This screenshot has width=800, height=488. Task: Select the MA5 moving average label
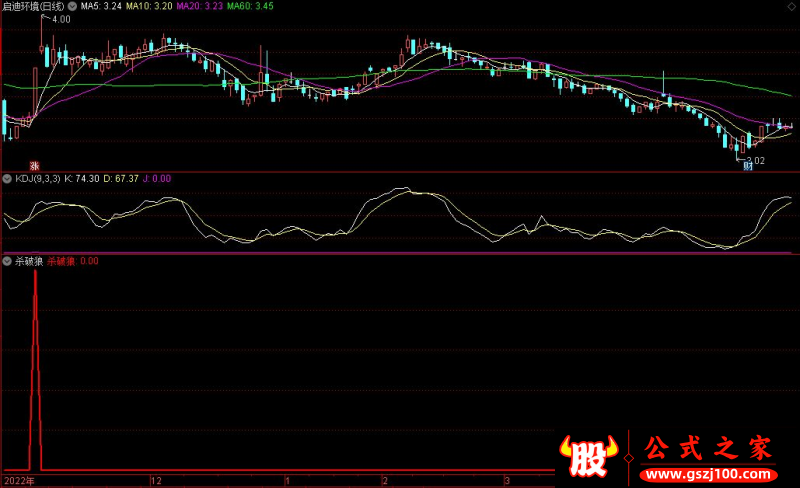click(x=101, y=6)
